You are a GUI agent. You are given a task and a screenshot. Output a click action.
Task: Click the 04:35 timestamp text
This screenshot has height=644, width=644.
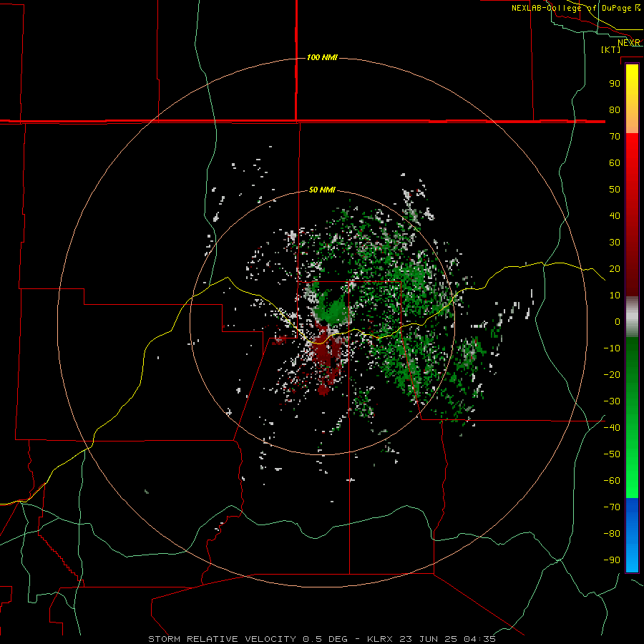[479, 639]
